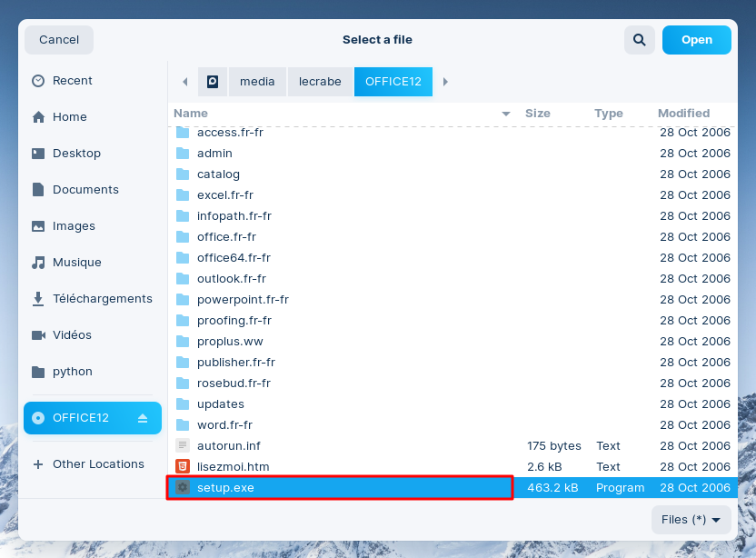Click the word.fr-fr folder icon

pyautogui.click(x=183, y=425)
